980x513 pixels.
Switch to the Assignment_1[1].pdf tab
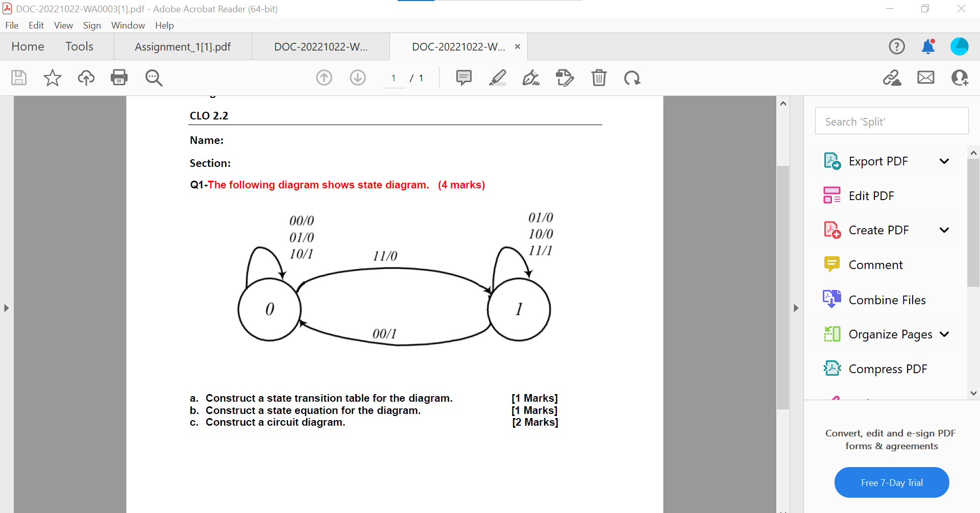[x=183, y=46]
